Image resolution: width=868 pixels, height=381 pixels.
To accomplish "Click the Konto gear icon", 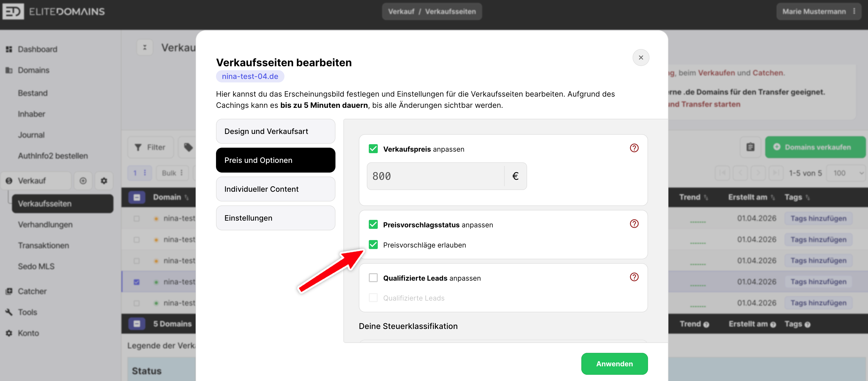I will coord(9,333).
